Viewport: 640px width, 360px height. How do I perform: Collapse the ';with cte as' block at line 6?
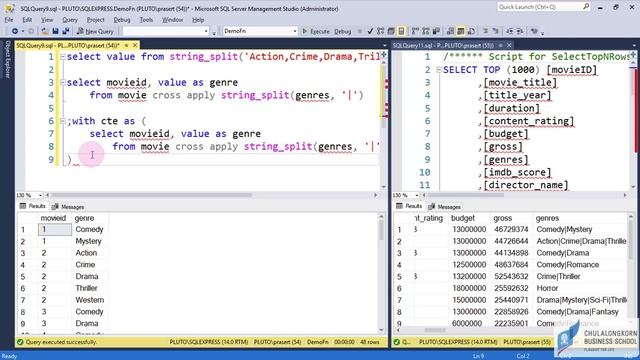tap(62, 121)
